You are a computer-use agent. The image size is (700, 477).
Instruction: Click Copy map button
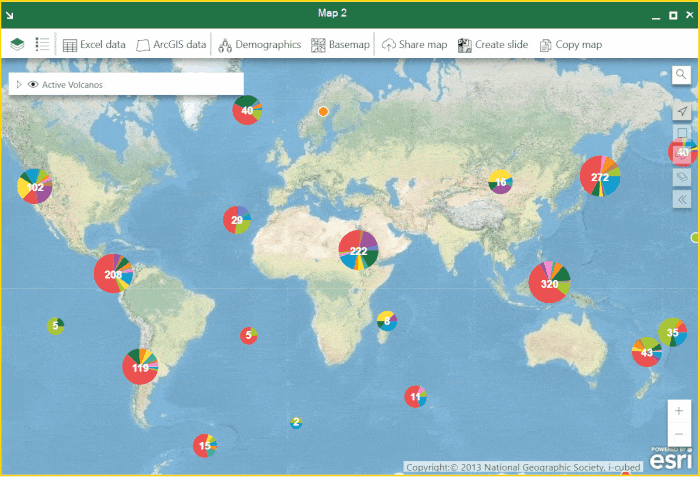[571, 45]
